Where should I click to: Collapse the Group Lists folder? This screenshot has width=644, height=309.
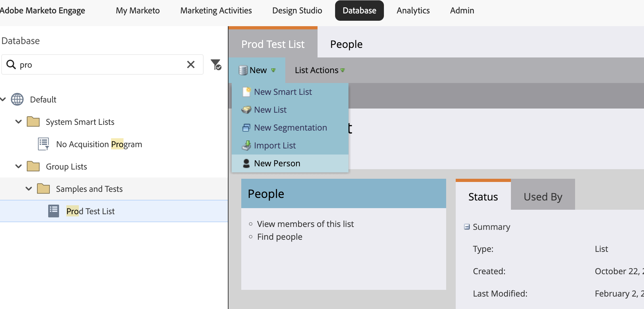click(19, 166)
